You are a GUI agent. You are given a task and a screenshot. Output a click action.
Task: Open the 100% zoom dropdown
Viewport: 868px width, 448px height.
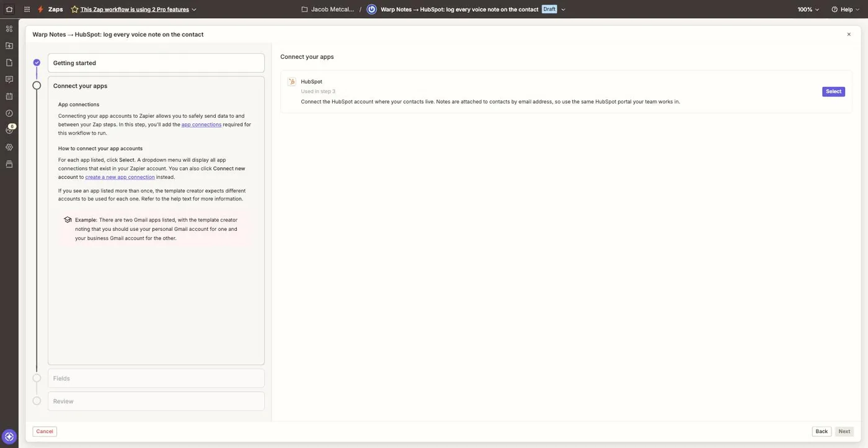[808, 9]
